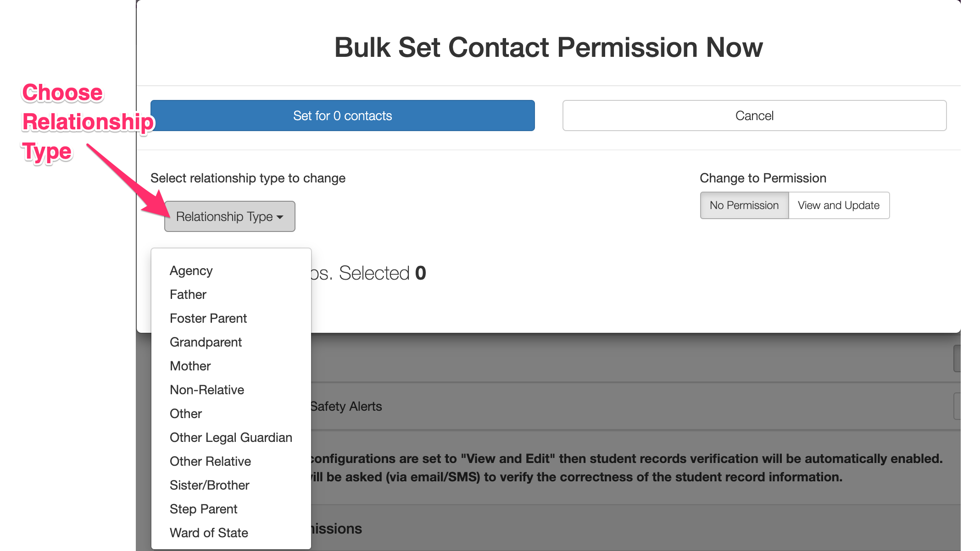Select Ward of State option
The height and width of the screenshot is (551, 980).
click(x=209, y=533)
